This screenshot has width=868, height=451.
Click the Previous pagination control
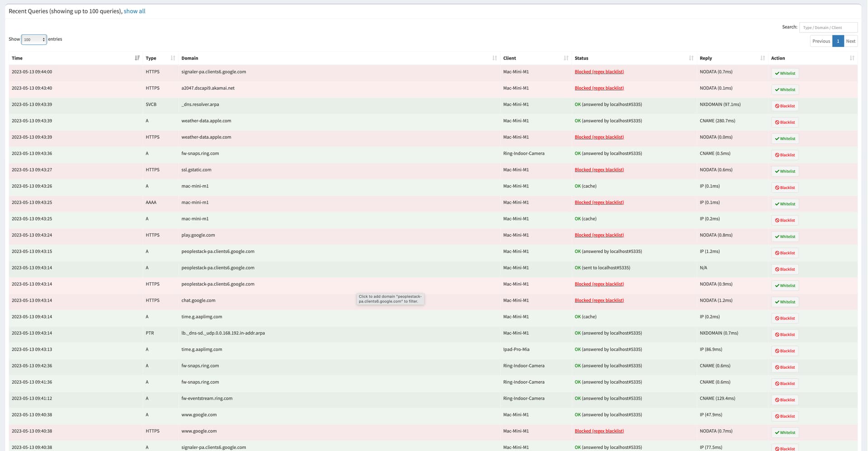click(x=821, y=41)
